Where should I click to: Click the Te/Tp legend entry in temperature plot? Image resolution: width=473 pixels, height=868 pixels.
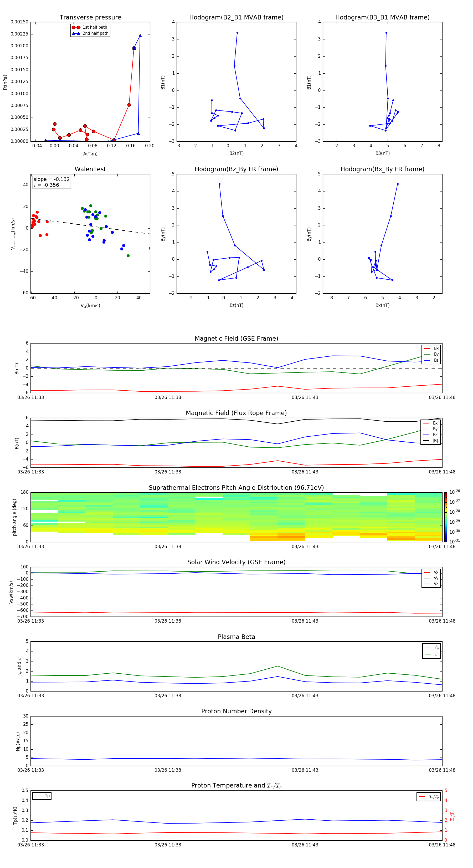coord(429,796)
